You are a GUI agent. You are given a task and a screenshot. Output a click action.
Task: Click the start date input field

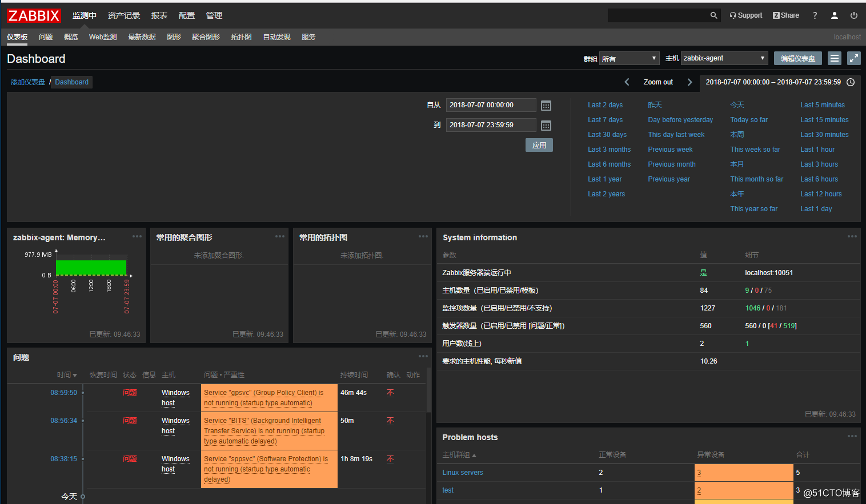coord(491,105)
